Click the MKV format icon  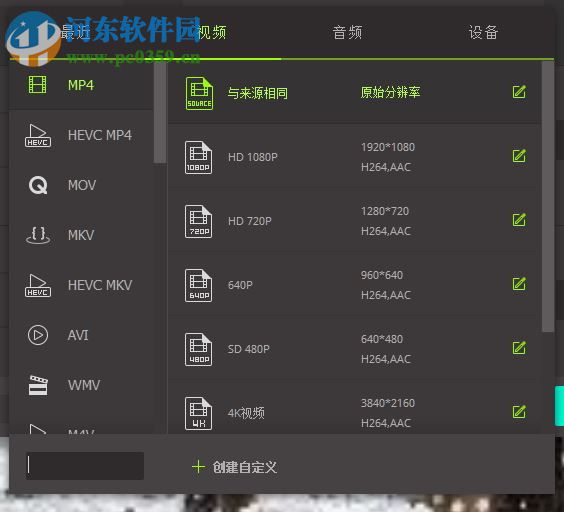point(38,235)
